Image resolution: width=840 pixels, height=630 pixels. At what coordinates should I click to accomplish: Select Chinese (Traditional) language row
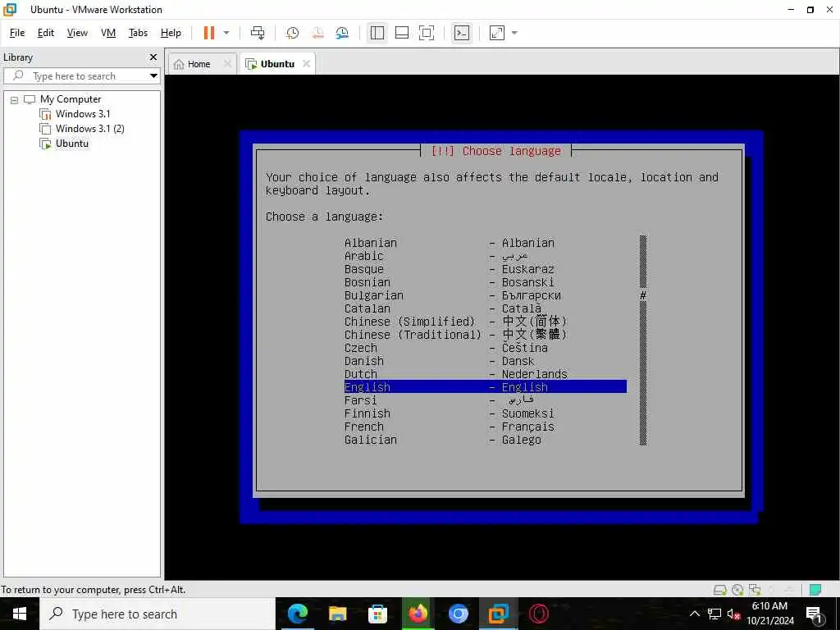(486, 335)
